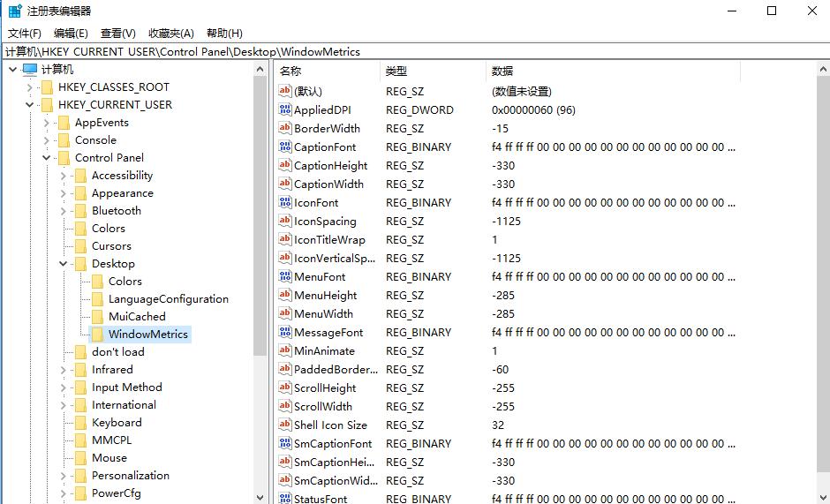
Task: Open the 查看(V) menu
Action: 118,34
